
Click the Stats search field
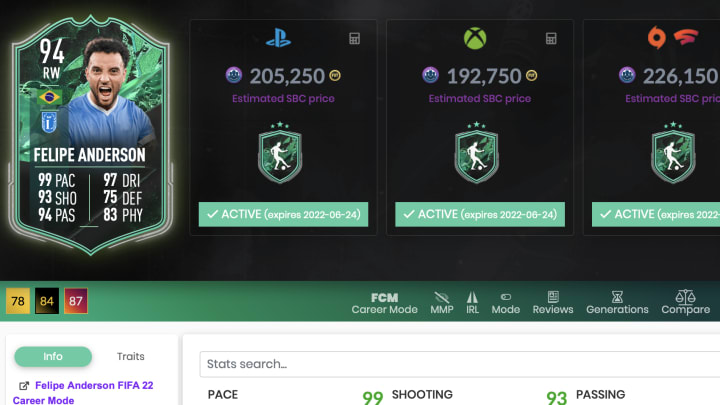point(460,364)
